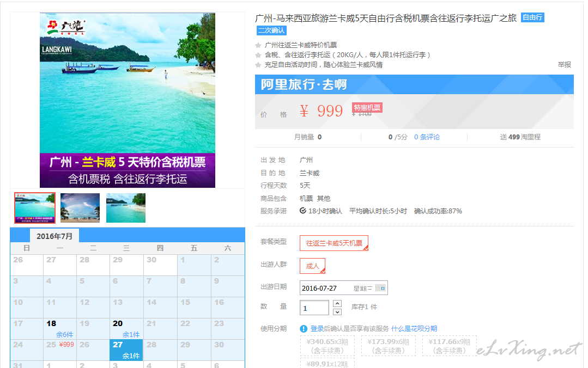
Task: Click the 自由行 tag badge
Action: [x=532, y=17]
